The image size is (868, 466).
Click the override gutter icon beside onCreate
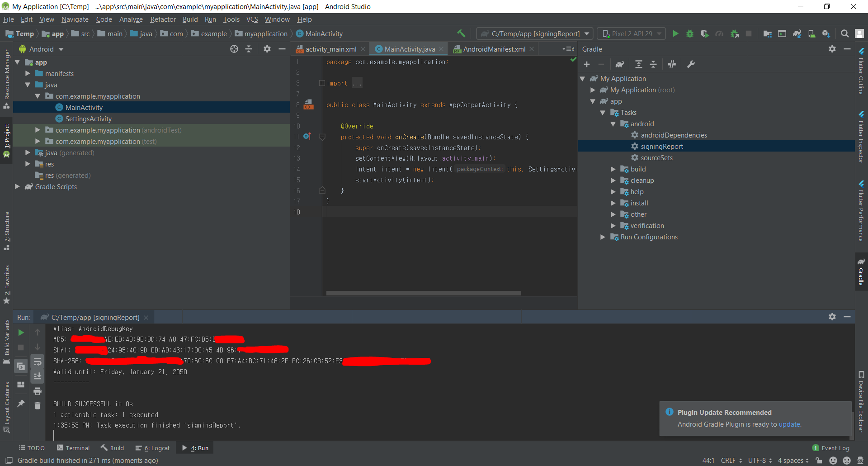[307, 136]
